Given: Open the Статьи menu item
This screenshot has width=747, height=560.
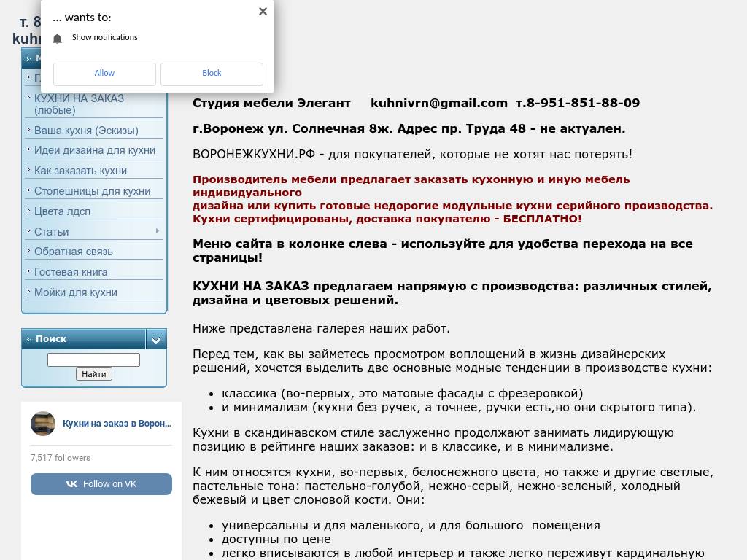Looking at the screenshot, I should click(x=52, y=232).
